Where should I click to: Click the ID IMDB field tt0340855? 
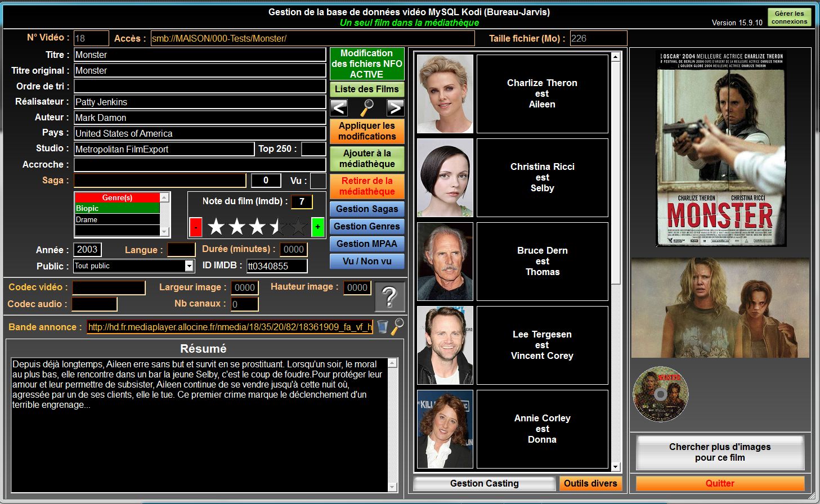pos(277,266)
